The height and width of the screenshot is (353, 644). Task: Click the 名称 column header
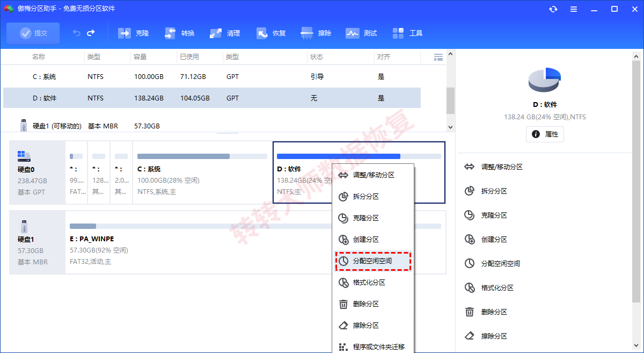click(39, 57)
